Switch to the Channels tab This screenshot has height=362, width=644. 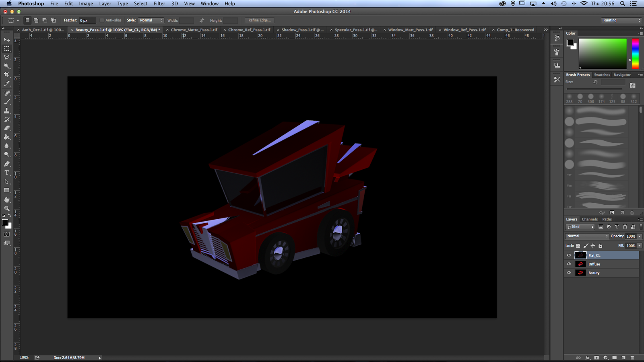[x=590, y=219]
